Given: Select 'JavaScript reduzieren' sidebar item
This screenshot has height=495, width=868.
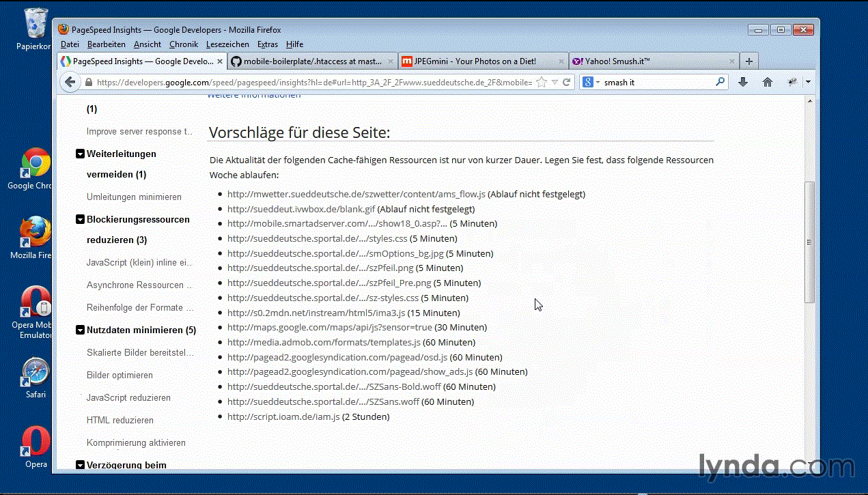Looking at the screenshot, I should click(128, 397).
